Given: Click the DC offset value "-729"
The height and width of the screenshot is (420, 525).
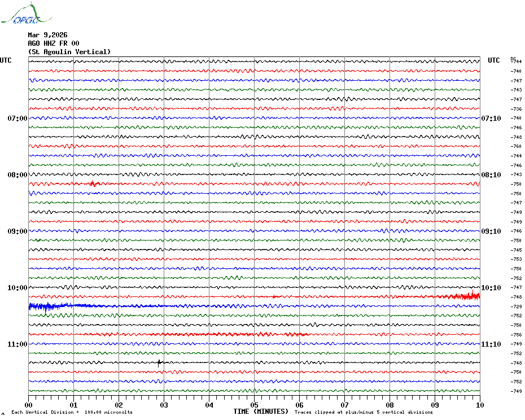Looking at the screenshot, I should point(517,307).
